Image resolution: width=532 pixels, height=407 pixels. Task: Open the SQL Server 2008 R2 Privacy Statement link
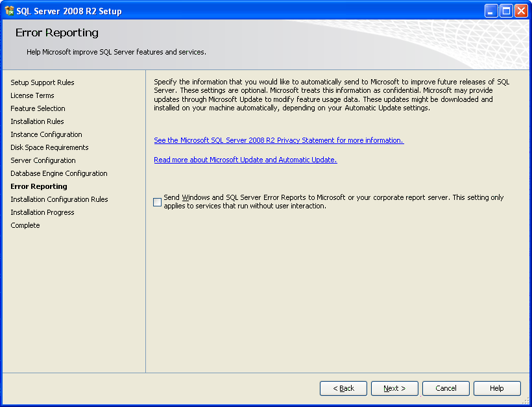click(278, 140)
